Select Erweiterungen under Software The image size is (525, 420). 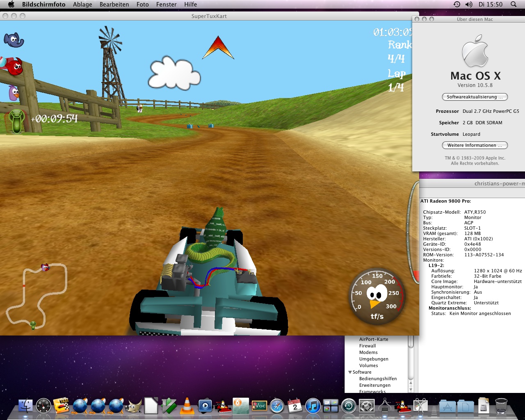click(x=375, y=385)
